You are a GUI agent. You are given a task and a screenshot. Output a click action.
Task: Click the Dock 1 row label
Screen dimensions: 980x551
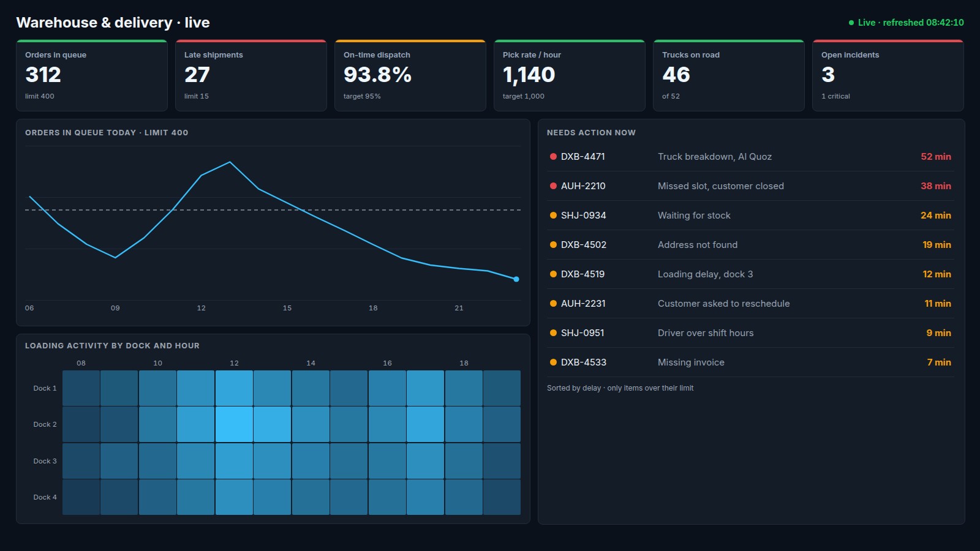click(x=45, y=388)
